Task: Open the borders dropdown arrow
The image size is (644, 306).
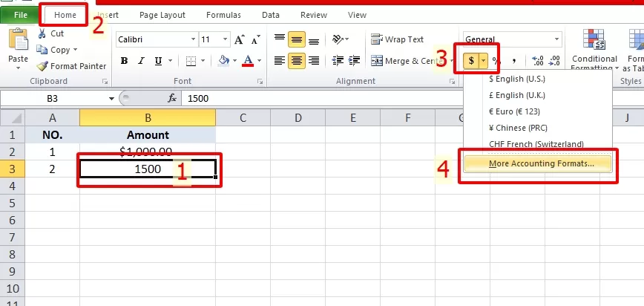Action: click(203, 62)
